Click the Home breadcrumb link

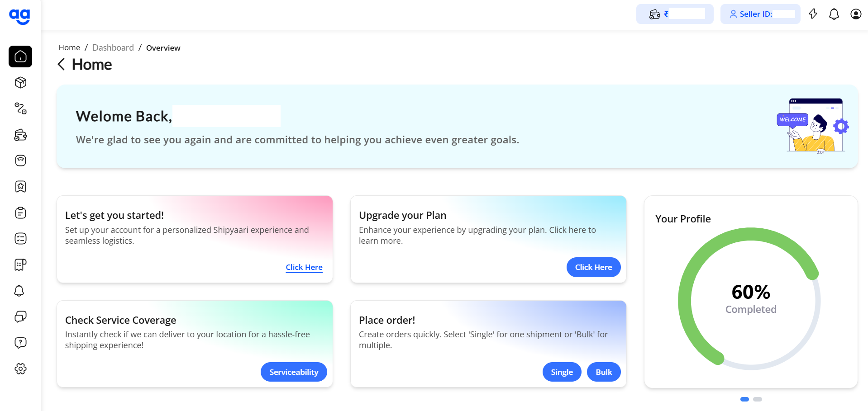69,47
